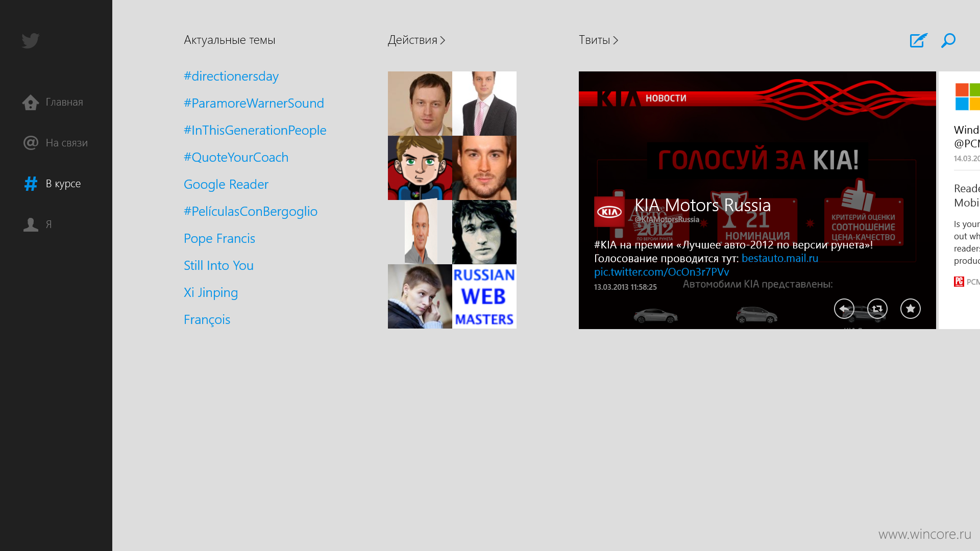Click the Действия heading text
980x551 pixels.
click(x=412, y=40)
